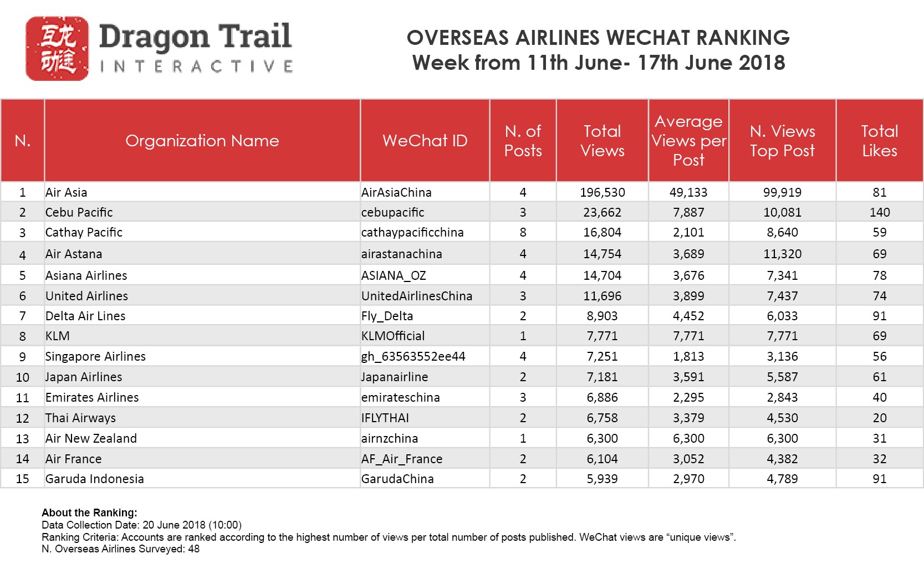Click the Air Asia organization name
The width and height of the screenshot is (924, 574).
(67, 192)
